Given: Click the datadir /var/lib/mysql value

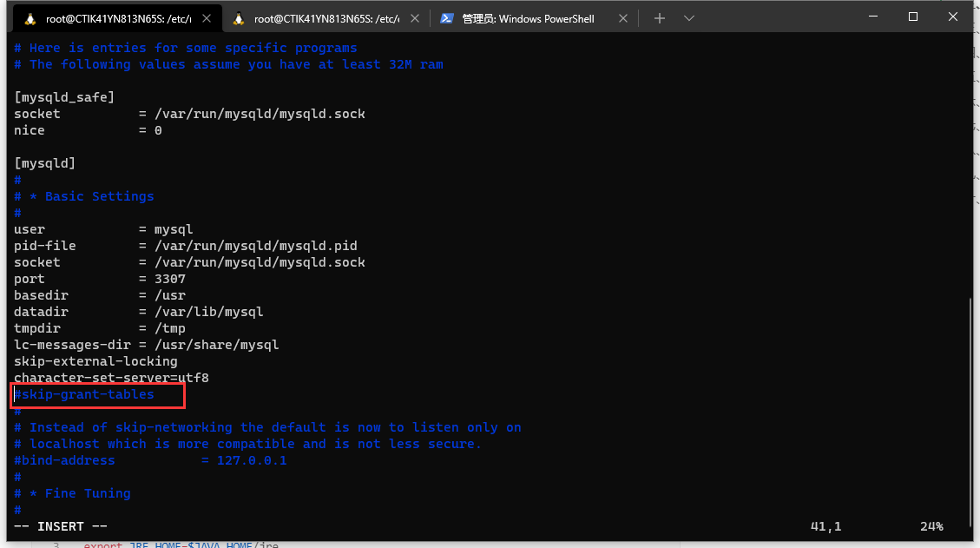Looking at the screenshot, I should pyautogui.click(x=208, y=312).
